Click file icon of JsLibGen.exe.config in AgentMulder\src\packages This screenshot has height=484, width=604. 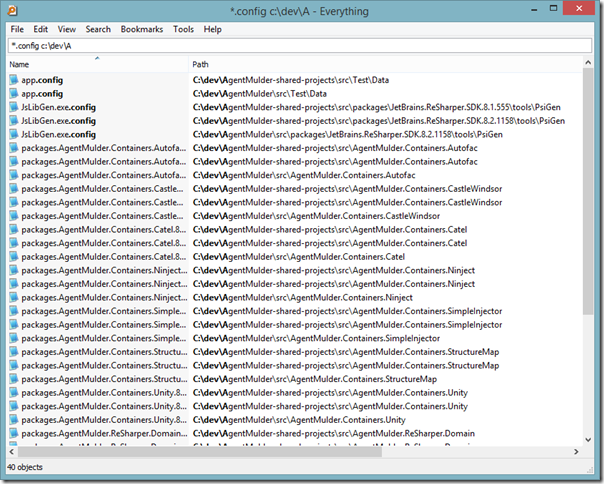[14, 134]
